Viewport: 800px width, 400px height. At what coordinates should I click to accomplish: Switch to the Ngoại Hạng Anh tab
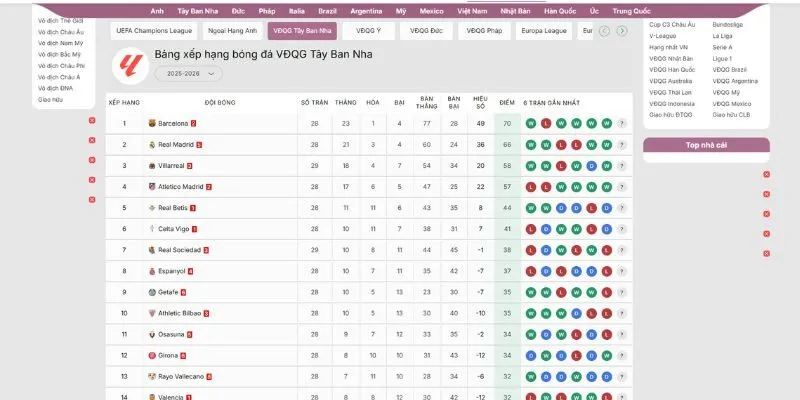pyautogui.click(x=232, y=31)
